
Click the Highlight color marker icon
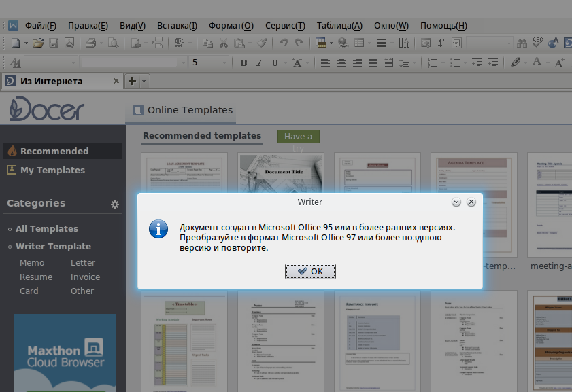(x=516, y=63)
